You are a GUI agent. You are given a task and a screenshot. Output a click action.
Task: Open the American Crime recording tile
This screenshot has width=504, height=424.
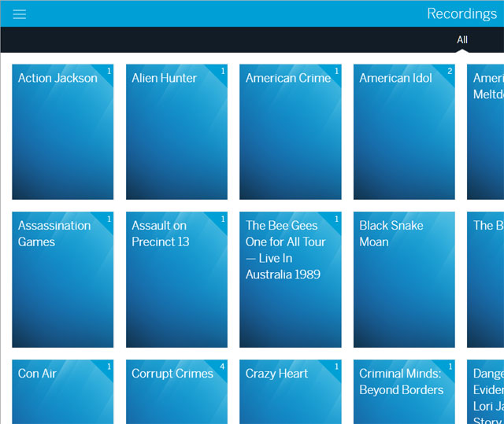[x=291, y=132]
